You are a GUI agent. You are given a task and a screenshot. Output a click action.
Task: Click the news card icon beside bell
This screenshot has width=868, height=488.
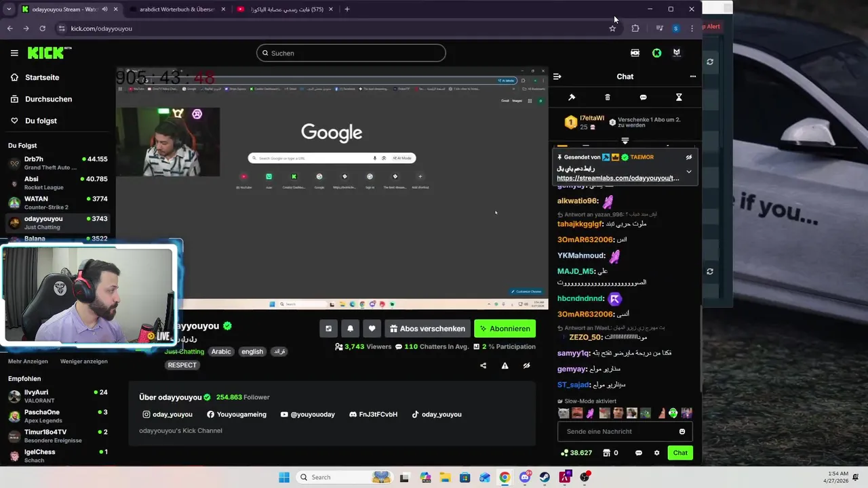(328, 329)
